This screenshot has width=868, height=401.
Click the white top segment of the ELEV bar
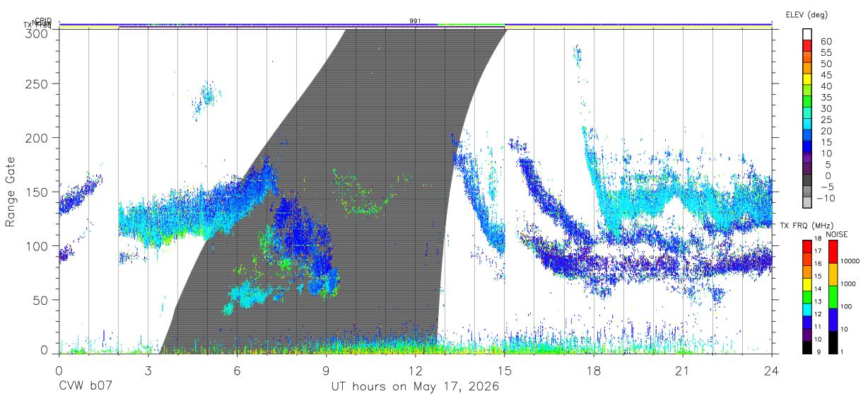point(807,35)
